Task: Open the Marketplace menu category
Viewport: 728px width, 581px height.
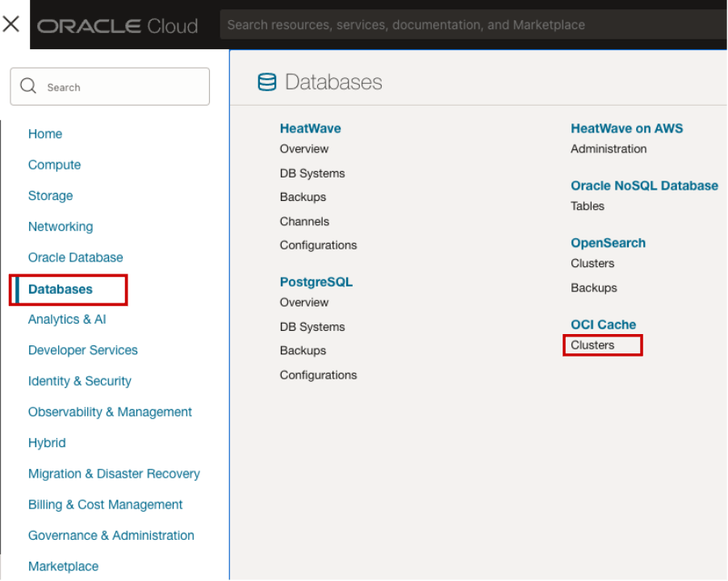Action: click(x=63, y=566)
